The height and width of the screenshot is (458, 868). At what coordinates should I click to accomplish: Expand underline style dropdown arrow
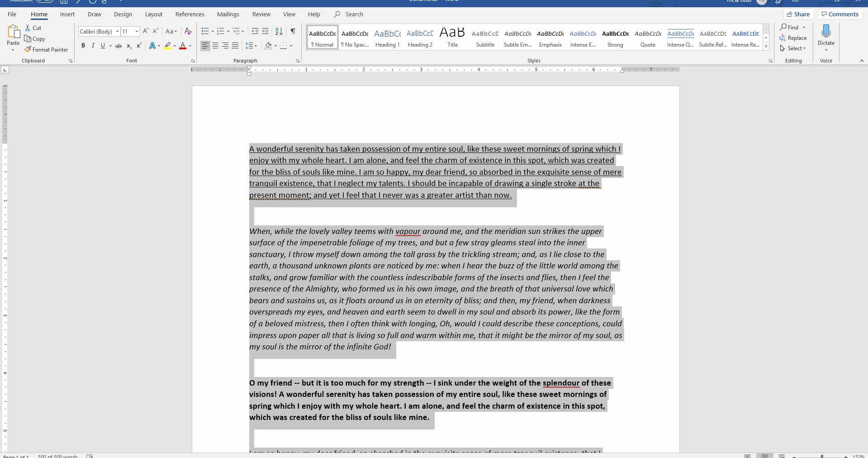coord(110,46)
